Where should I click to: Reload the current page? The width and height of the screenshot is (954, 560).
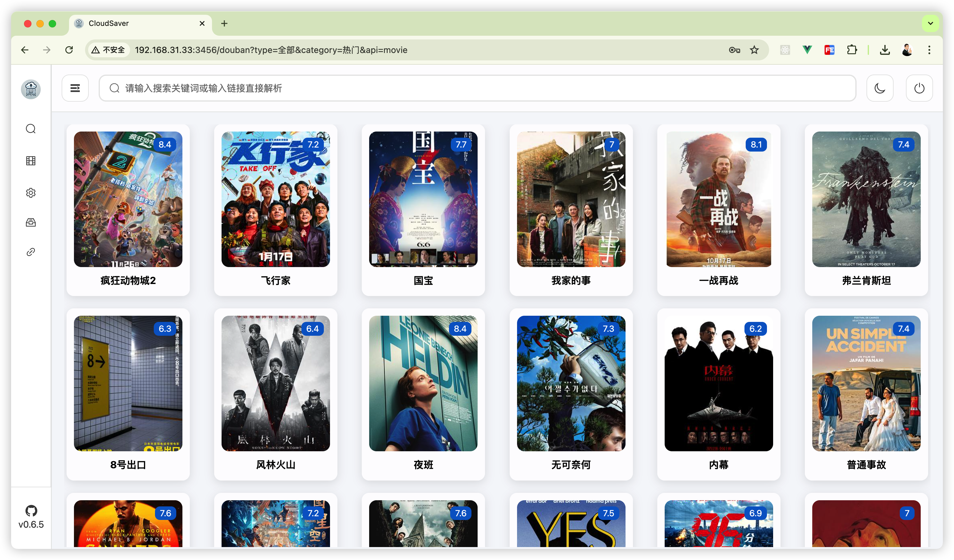[69, 50]
